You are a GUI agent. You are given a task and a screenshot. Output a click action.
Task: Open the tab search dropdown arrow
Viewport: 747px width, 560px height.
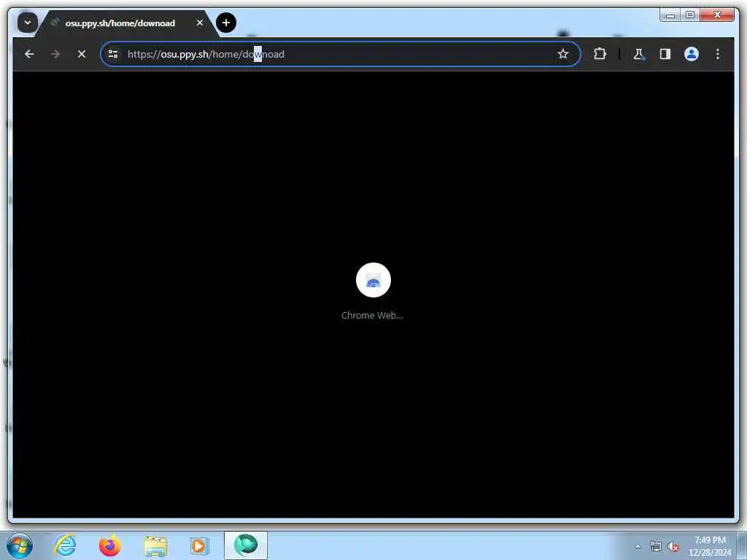(x=28, y=23)
